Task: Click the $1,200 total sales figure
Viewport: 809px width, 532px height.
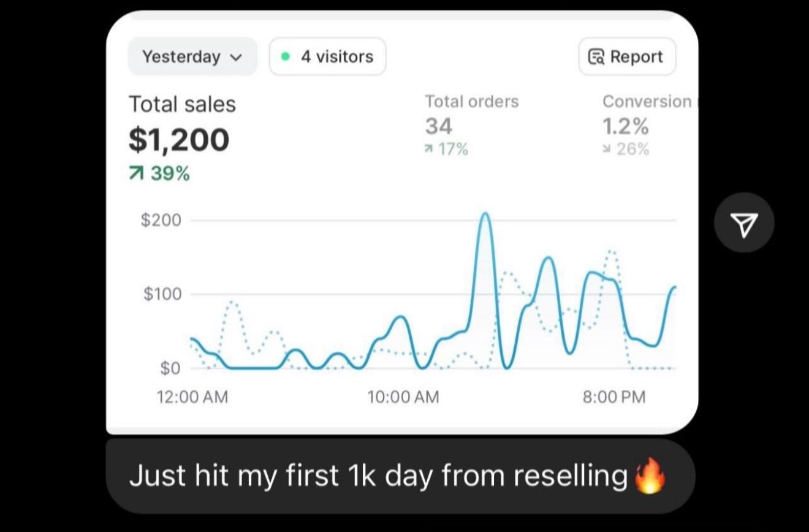Action: tap(179, 140)
